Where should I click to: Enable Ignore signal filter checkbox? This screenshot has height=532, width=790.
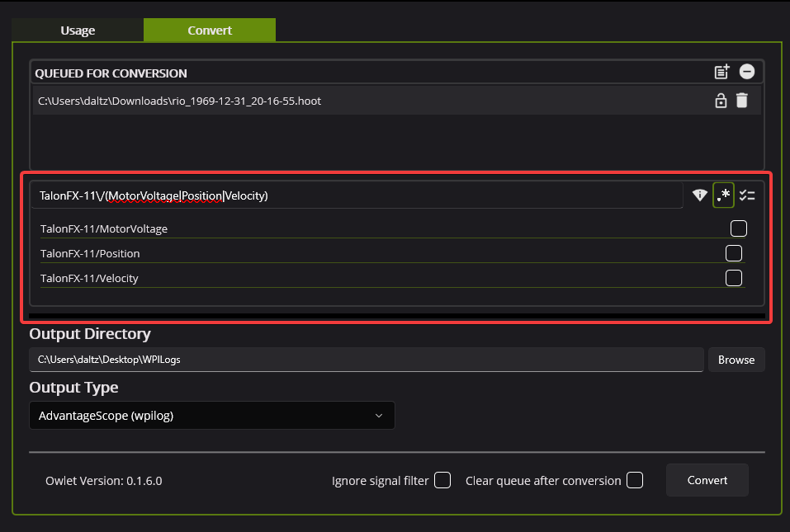tap(442, 480)
